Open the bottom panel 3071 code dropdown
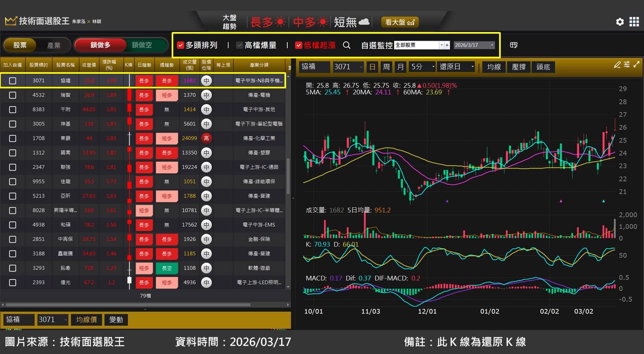The width and height of the screenshot is (644, 354). (53, 320)
